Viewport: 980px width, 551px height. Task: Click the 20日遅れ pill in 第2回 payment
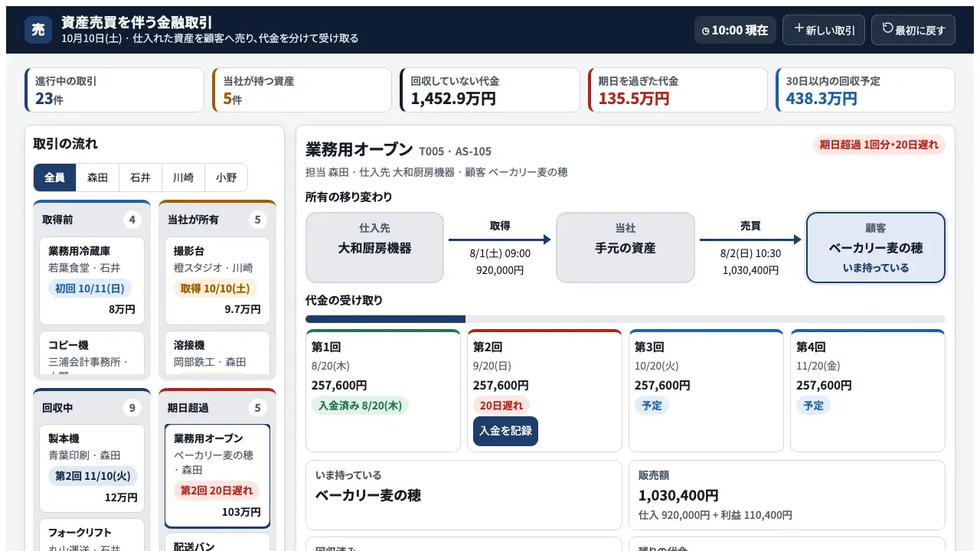(x=501, y=406)
